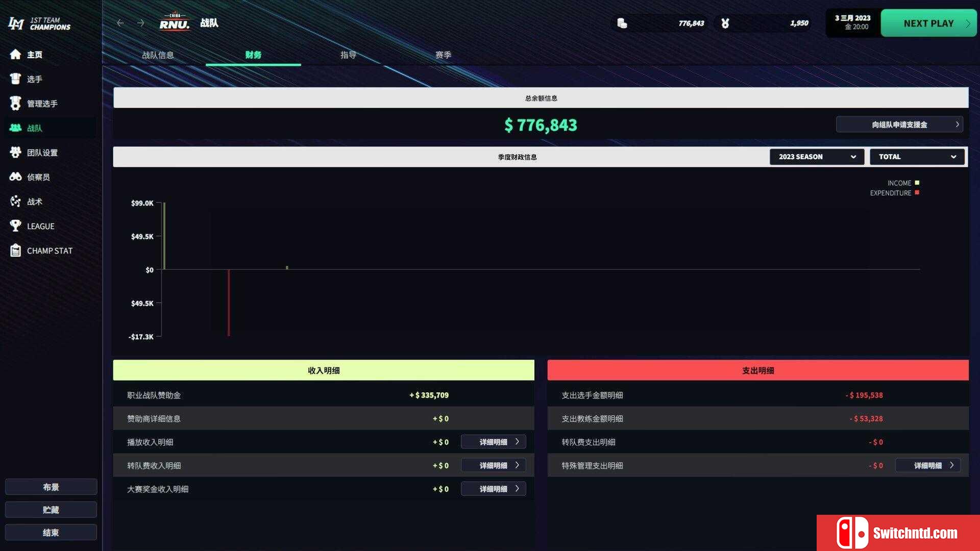The width and height of the screenshot is (980, 551).
Task: Open 详细明细 details for 特殊管理支出明细
Action: tap(928, 465)
